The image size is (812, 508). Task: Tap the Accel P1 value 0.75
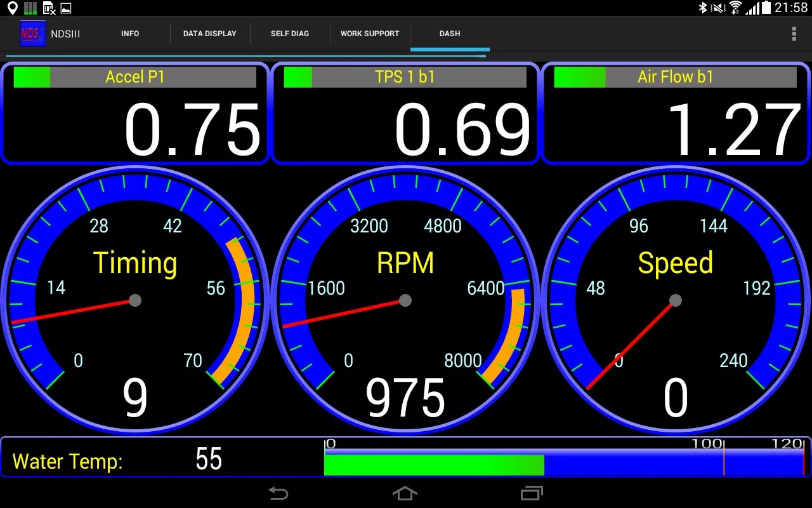pyautogui.click(x=192, y=131)
